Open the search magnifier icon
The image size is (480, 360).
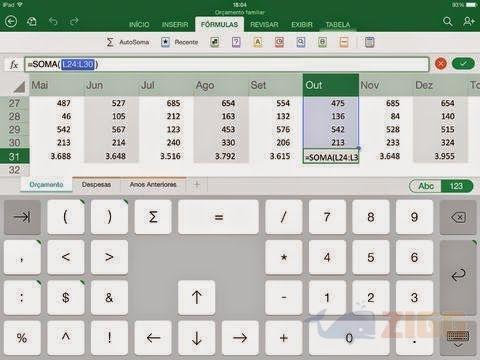448,22
